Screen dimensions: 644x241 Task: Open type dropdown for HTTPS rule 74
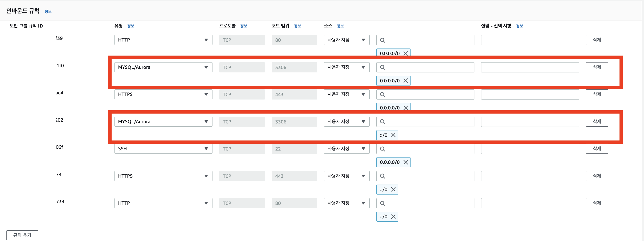click(163, 176)
